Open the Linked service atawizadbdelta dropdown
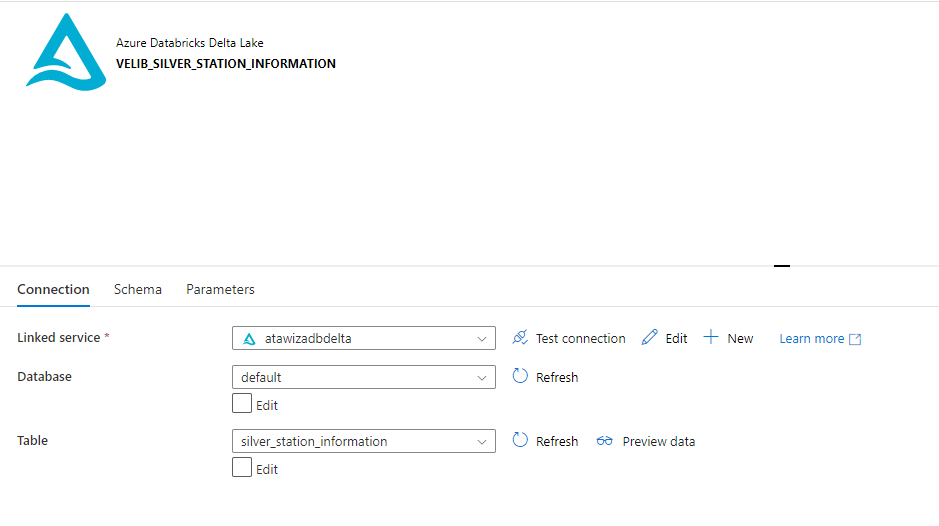 (x=363, y=338)
